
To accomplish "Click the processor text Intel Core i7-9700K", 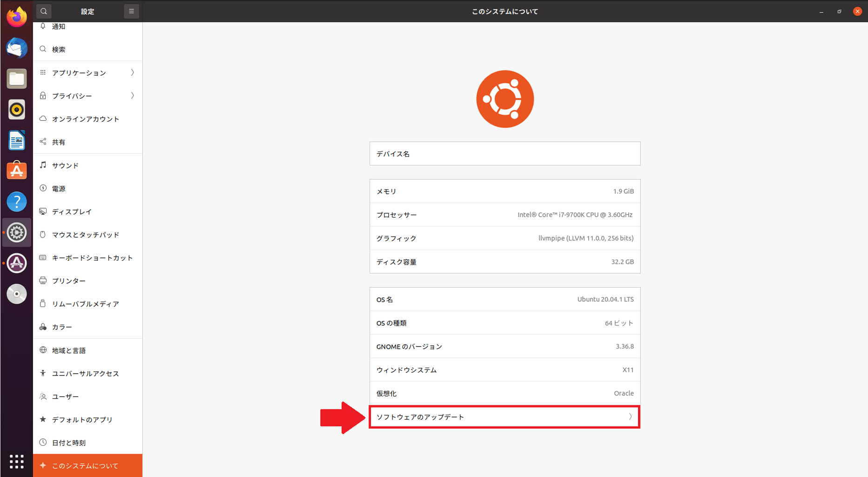I will click(575, 215).
